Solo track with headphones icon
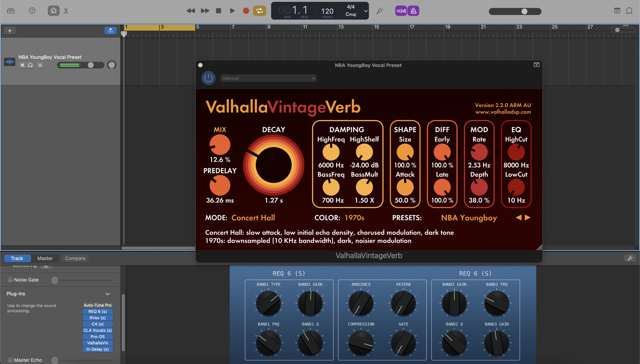 click(x=31, y=65)
